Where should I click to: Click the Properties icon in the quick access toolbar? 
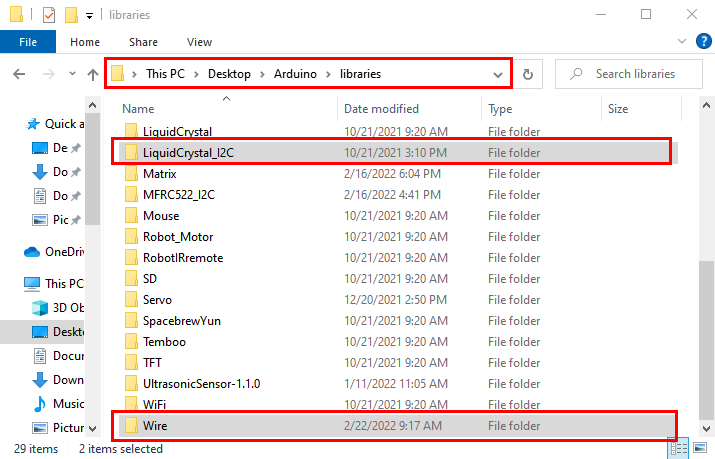point(49,15)
